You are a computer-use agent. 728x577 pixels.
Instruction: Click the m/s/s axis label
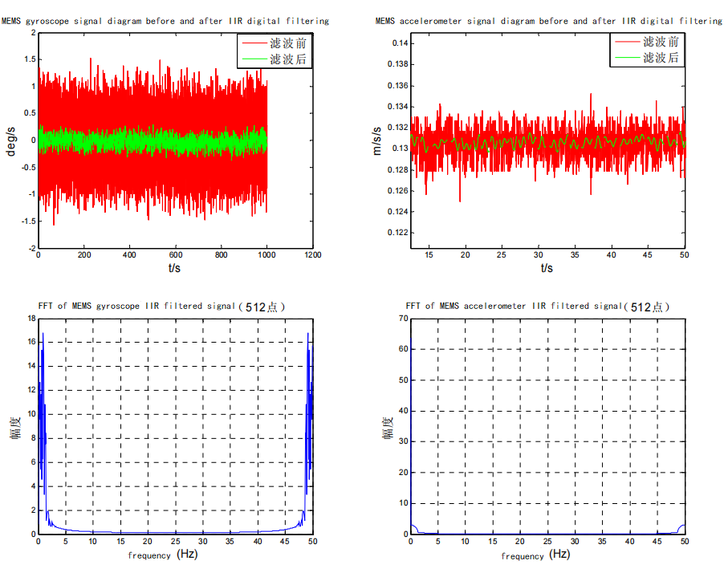[x=376, y=140]
